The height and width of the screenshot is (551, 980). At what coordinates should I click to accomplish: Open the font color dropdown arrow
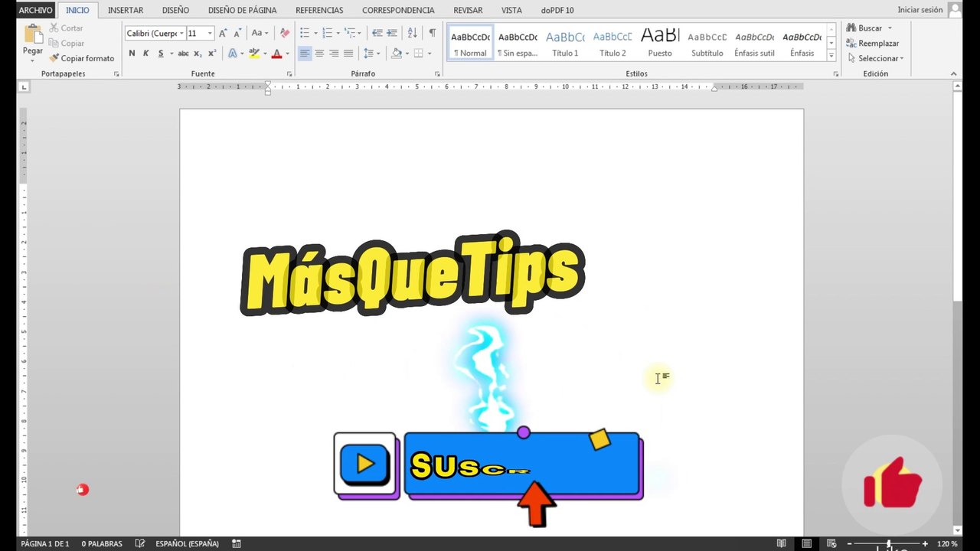(x=287, y=54)
